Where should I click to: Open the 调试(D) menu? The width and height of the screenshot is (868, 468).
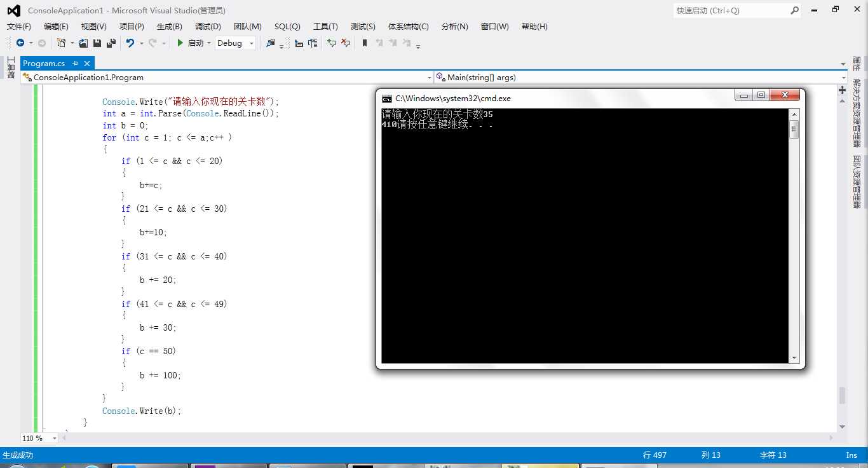(x=208, y=27)
